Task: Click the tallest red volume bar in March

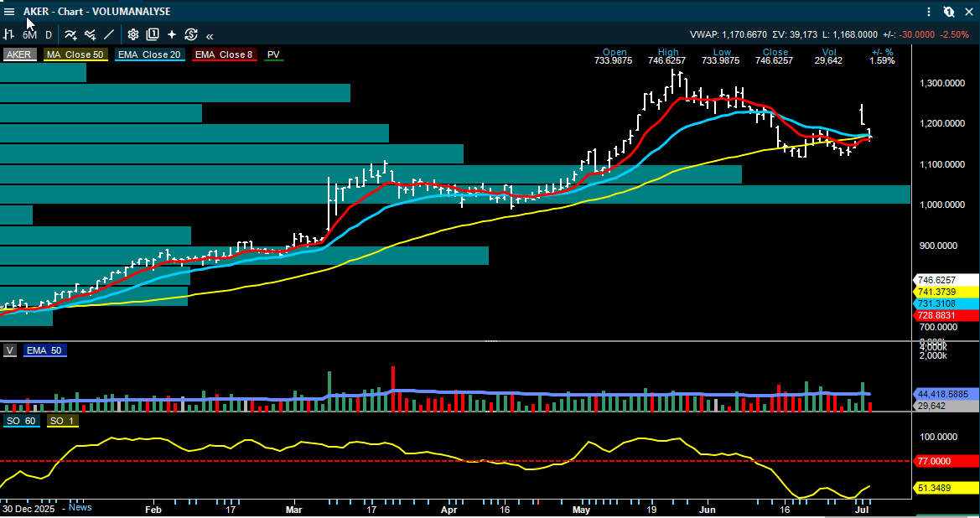Action: pyautogui.click(x=393, y=389)
